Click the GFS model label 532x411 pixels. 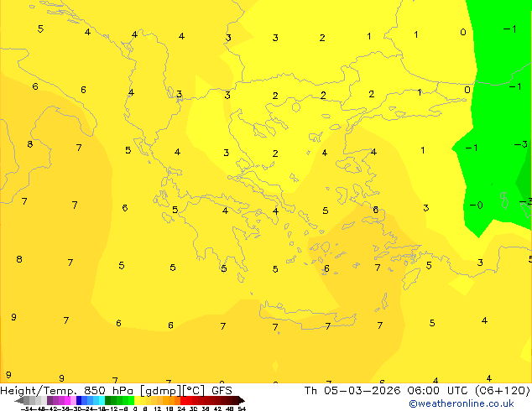[x=222, y=391]
